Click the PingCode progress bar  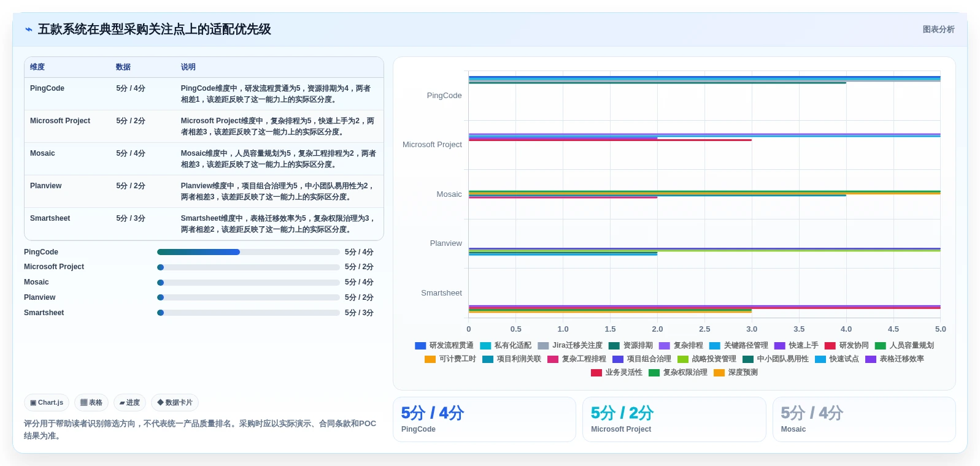[249, 252]
